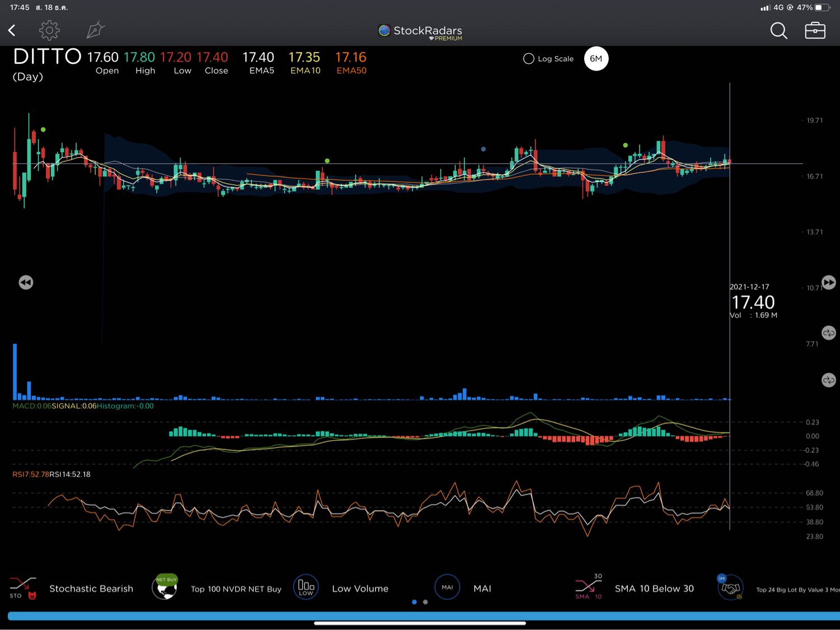
Task: Toggle the 6M timeframe button
Action: pyautogui.click(x=596, y=59)
